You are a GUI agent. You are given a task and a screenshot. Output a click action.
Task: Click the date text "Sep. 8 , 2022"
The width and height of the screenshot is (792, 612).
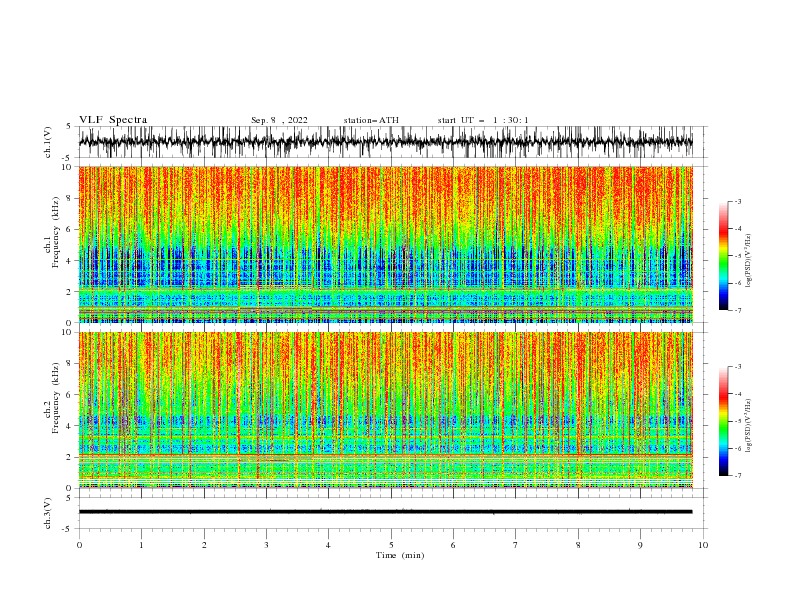point(279,120)
